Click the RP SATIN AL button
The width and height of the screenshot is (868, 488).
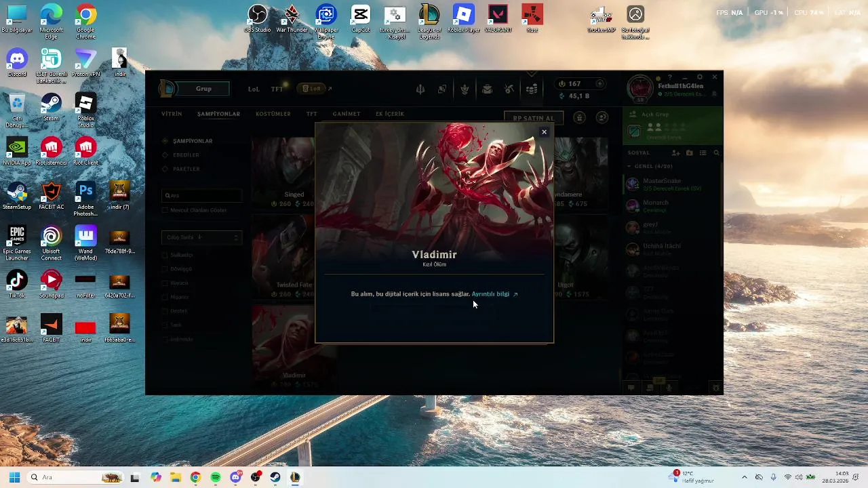point(534,118)
